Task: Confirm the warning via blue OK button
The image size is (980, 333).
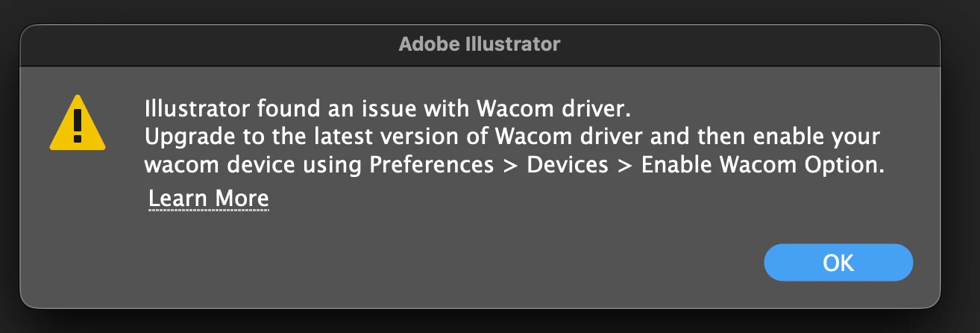Action: pyautogui.click(x=838, y=263)
